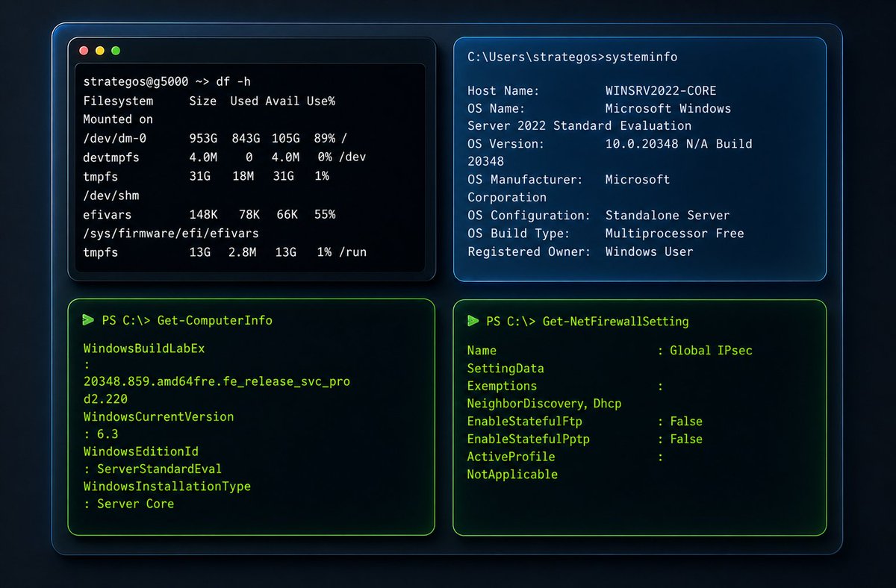The image size is (896, 588).
Task: Click the 'Exemptions' property name
Action: (x=502, y=386)
